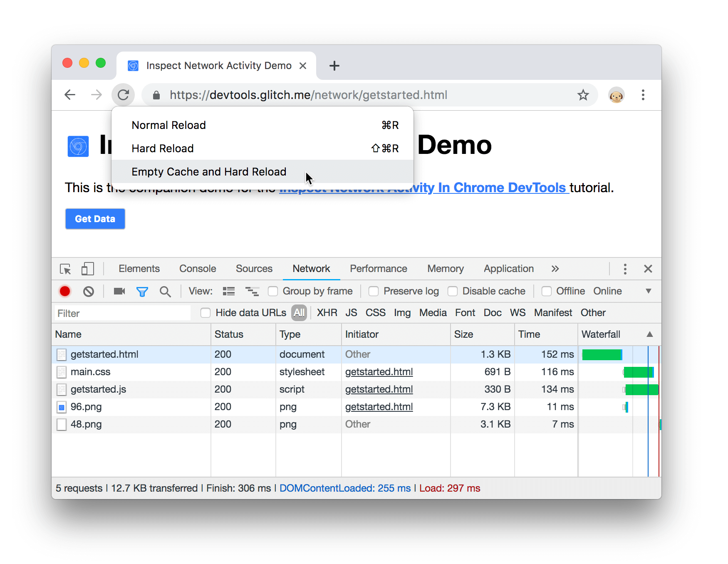This screenshot has height=564, width=728.
Task: Sort by the Size column header
Action: [x=482, y=334]
